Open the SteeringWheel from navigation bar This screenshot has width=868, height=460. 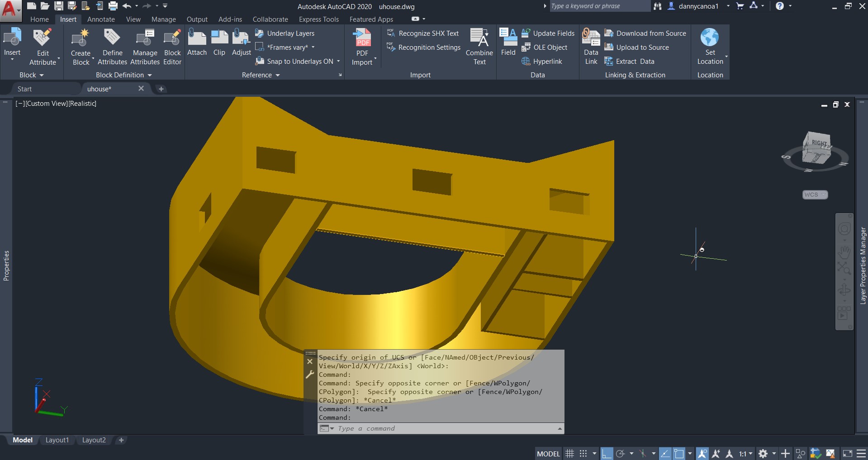pos(844,229)
